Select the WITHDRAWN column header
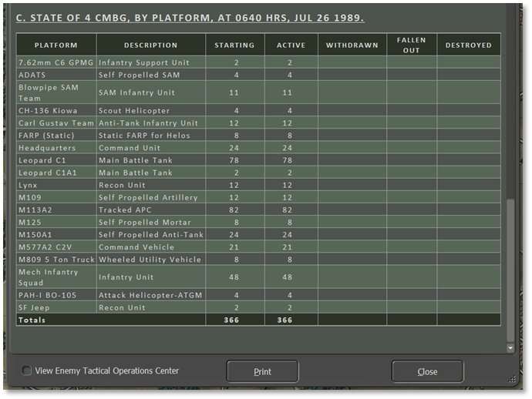This screenshot has height=399, width=532. (x=352, y=45)
